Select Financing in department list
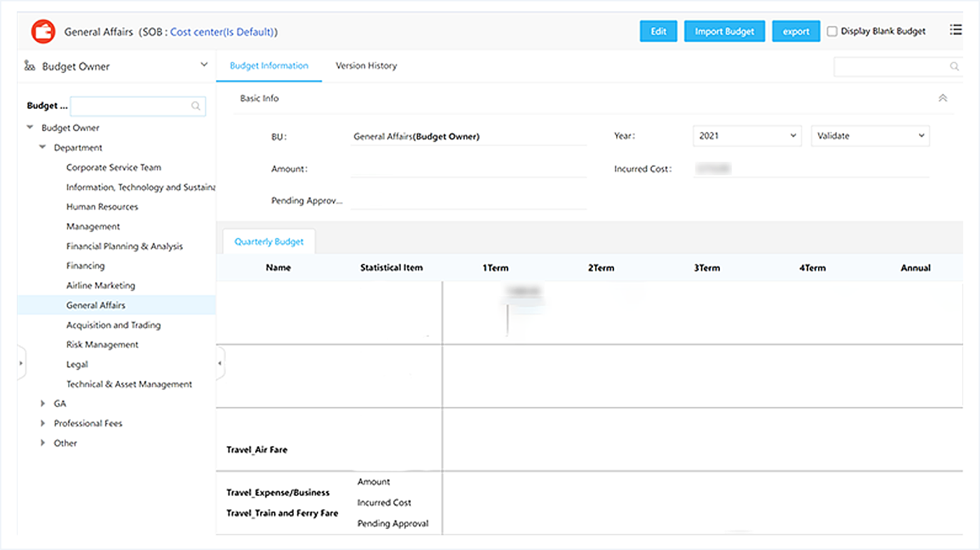The image size is (980, 550). (x=86, y=266)
